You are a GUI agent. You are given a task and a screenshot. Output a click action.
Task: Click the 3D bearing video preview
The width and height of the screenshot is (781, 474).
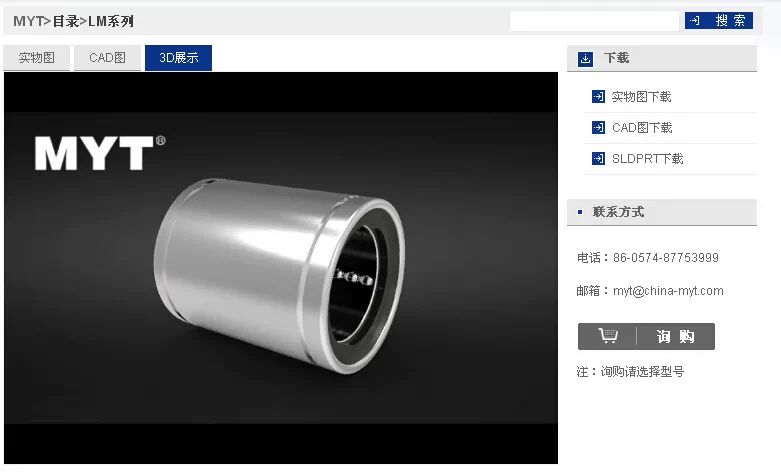click(281, 268)
